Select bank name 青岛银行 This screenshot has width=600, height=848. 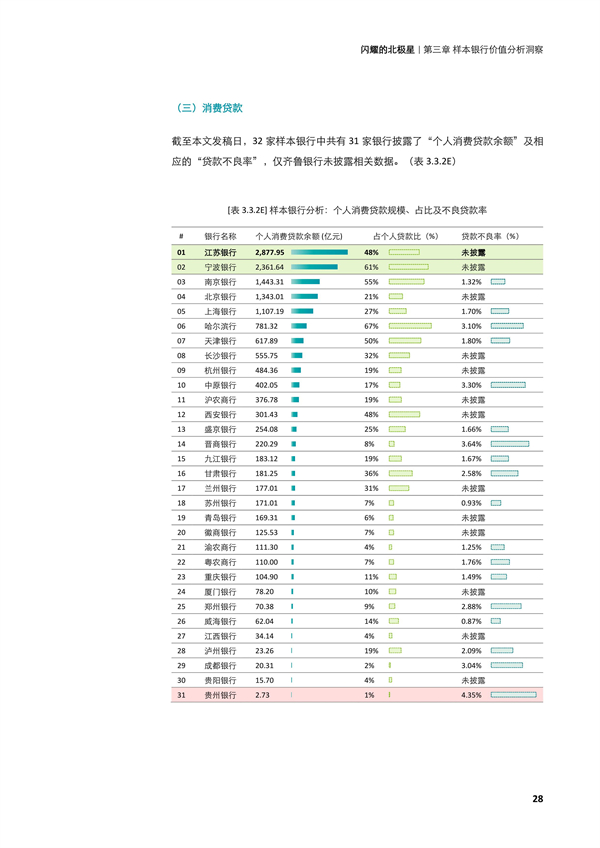220,518
